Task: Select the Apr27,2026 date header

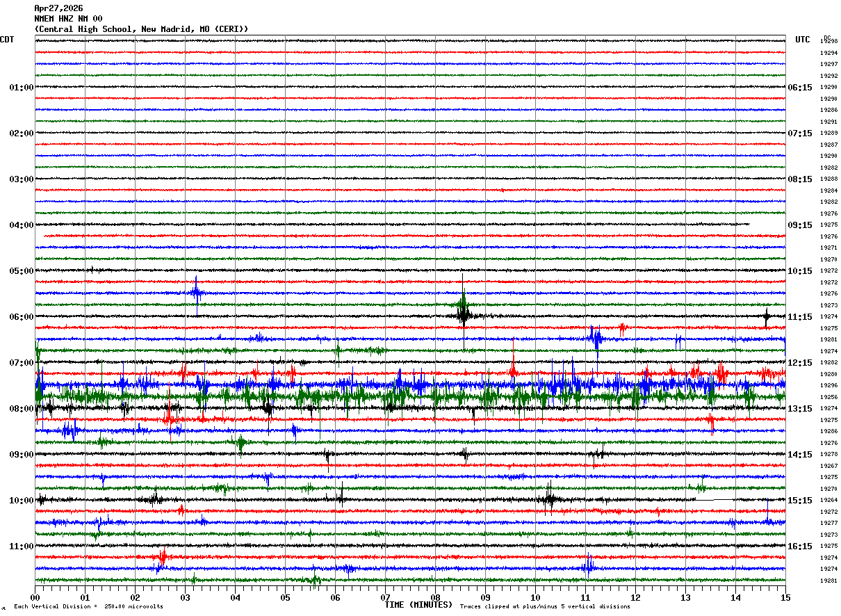Action: point(58,8)
